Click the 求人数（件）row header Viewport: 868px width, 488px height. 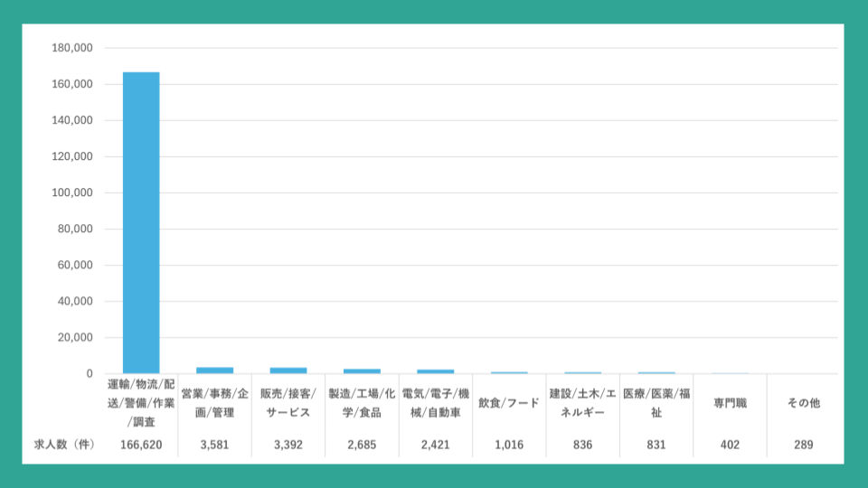click(64, 445)
